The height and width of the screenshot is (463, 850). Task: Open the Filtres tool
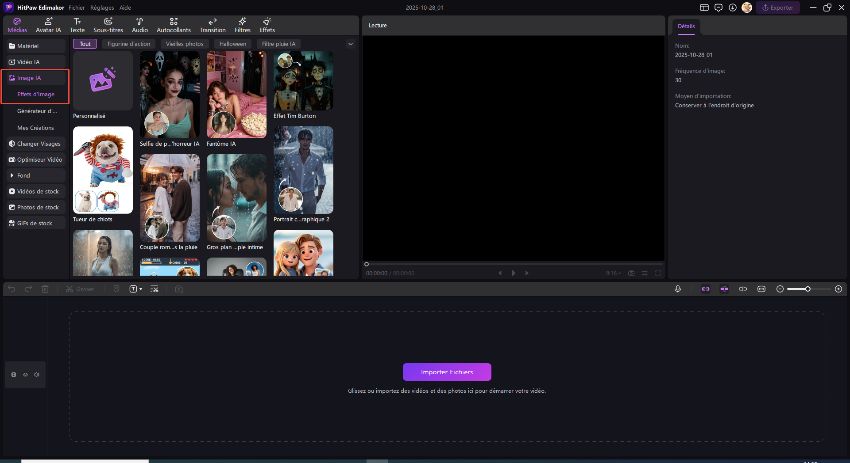coord(242,25)
